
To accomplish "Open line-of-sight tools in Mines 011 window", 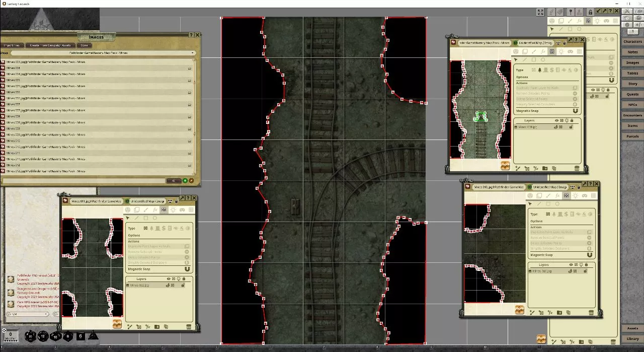I will click(x=164, y=209).
